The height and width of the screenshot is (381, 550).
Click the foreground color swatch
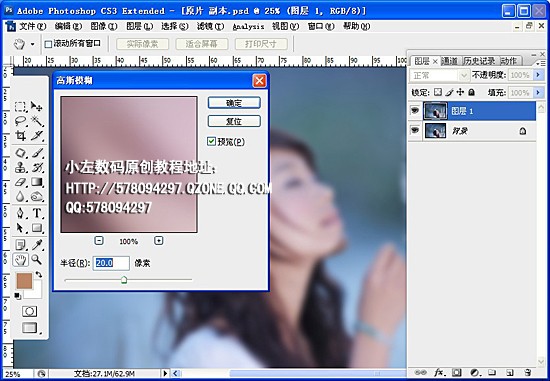(24, 281)
